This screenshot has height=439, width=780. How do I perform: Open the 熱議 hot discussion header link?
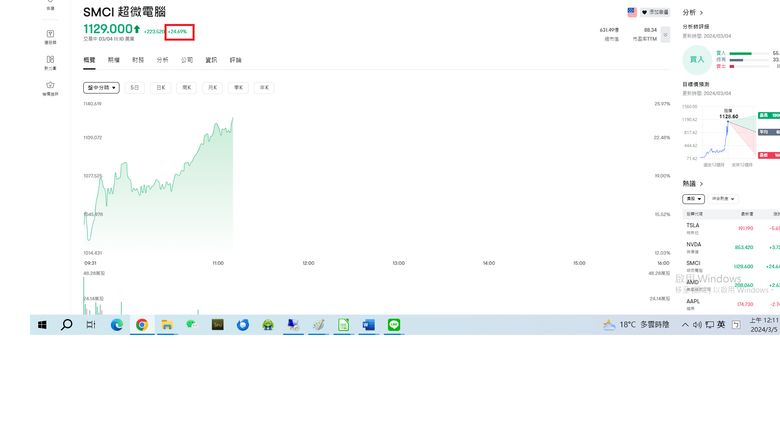[692, 184]
